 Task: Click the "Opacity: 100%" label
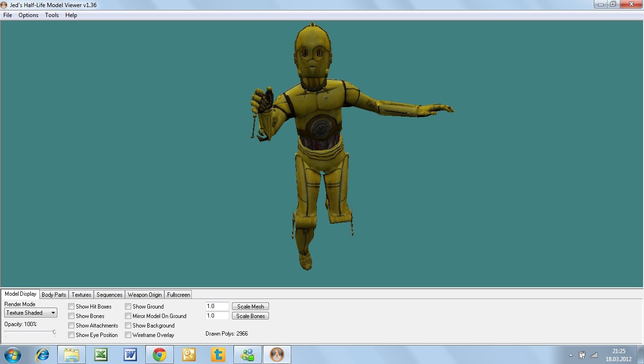tap(20, 324)
